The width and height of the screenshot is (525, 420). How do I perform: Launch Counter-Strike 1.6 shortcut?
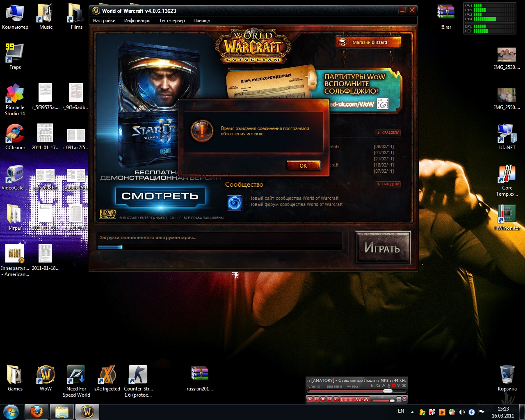(x=138, y=381)
